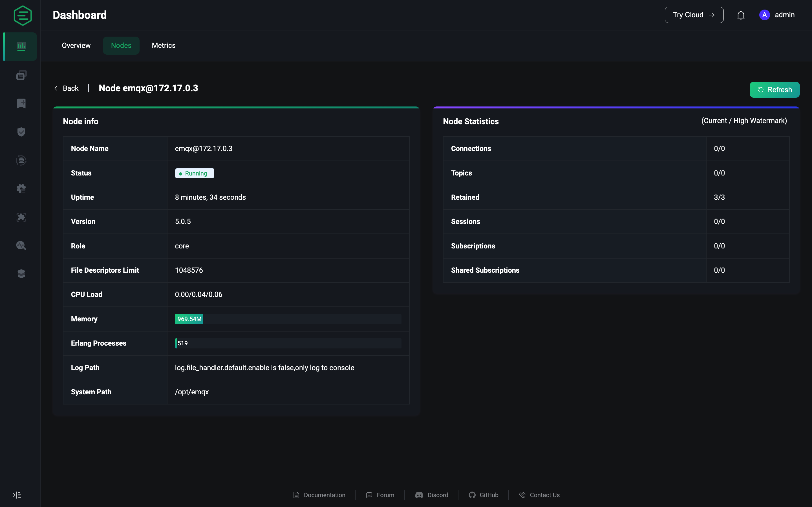Open the Monitoring dashboard icon in sidebar
812x507 pixels.
[x=21, y=46]
